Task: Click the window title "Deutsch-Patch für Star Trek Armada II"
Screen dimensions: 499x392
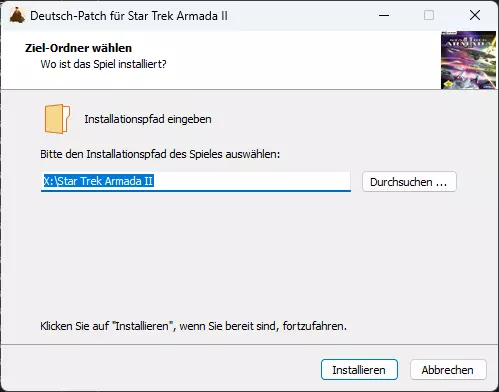Action: [x=129, y=16]
